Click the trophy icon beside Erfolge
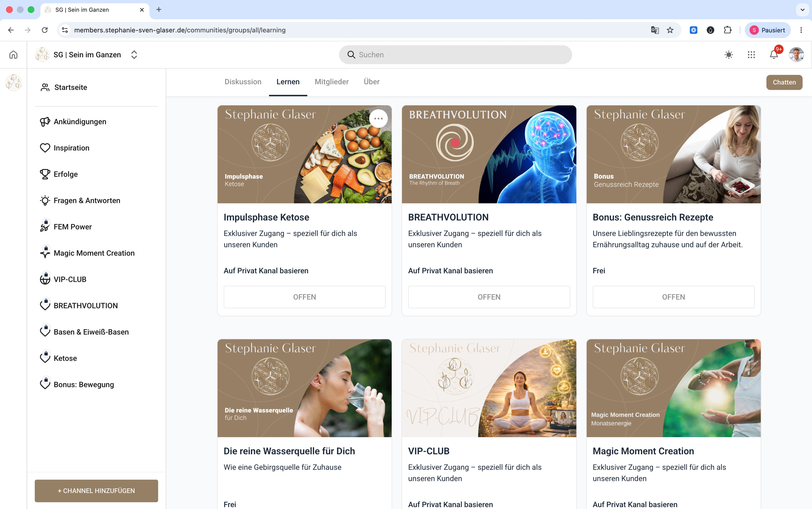The height and width of the screenshot is (509, 812). (x=45, y=174)
